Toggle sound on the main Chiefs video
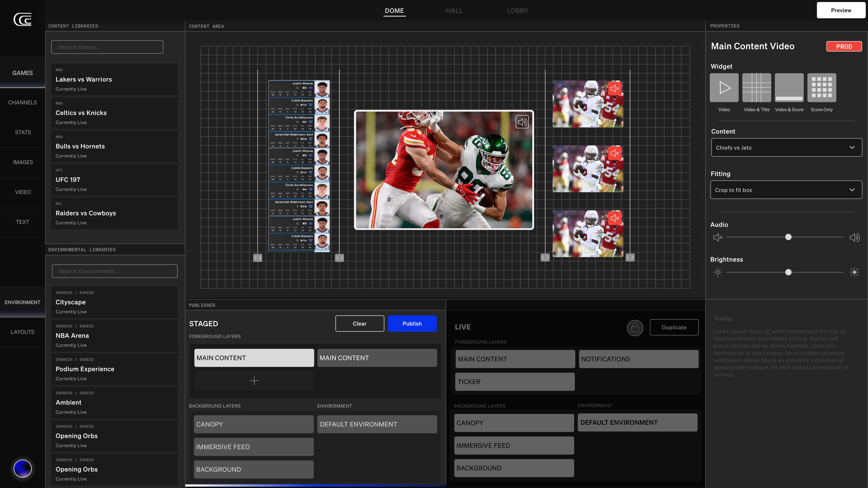The image size is (868, 488). (x=522, y=122)
